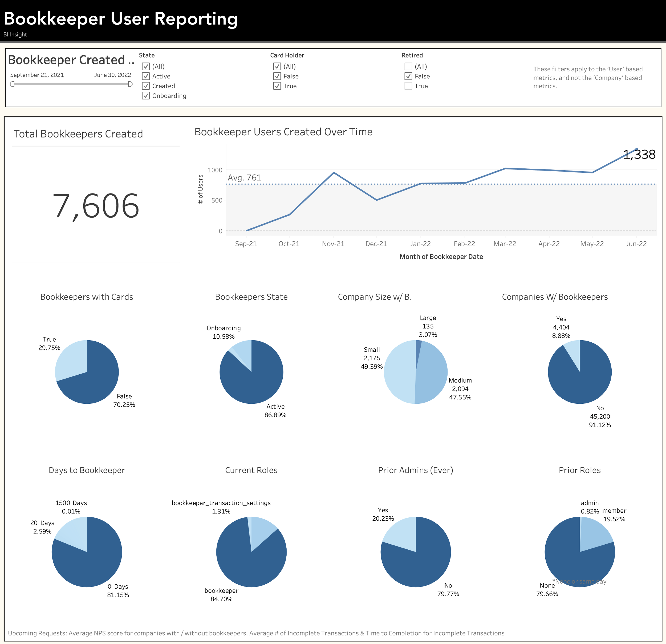The height and width of the screenshot is (644, 666).
Task: Uncheck the Active state checkbox
Action: pyautogui.click(x=146, y=76)
